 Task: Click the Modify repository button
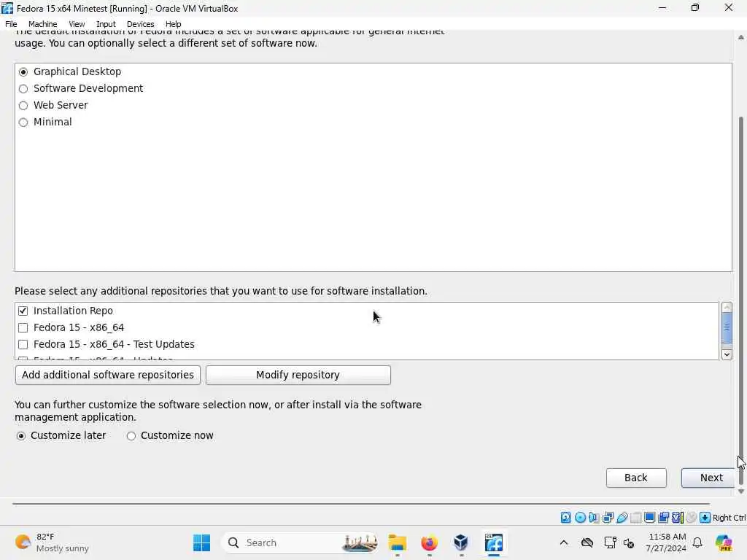coord(298,376)
